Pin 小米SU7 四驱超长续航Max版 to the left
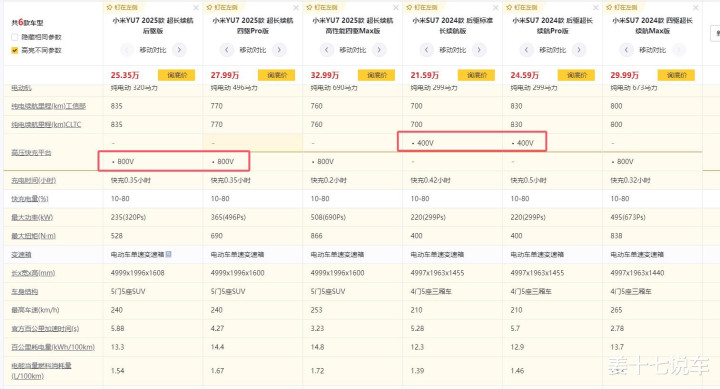This screenshot has width=720, height=389. [x=622, y=7]
